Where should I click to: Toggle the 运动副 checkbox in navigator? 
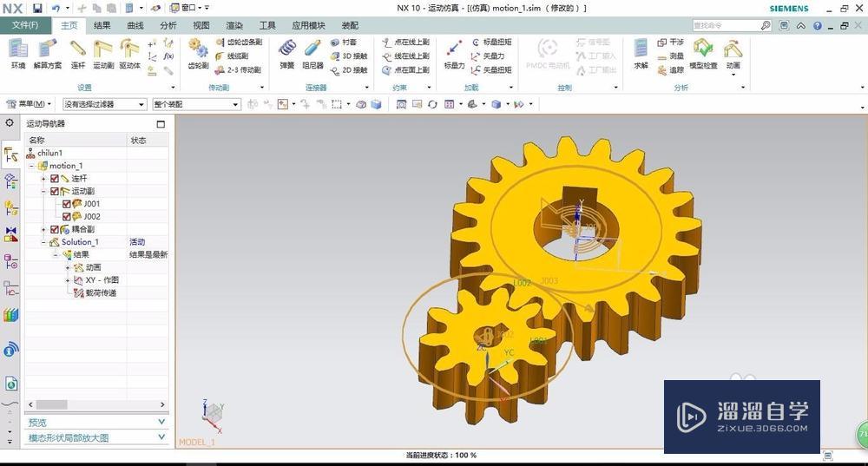54,191
